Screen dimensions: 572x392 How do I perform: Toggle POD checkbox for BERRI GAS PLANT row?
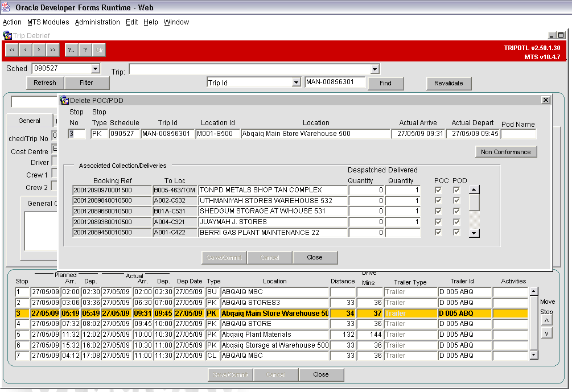[x=456, y=232]
